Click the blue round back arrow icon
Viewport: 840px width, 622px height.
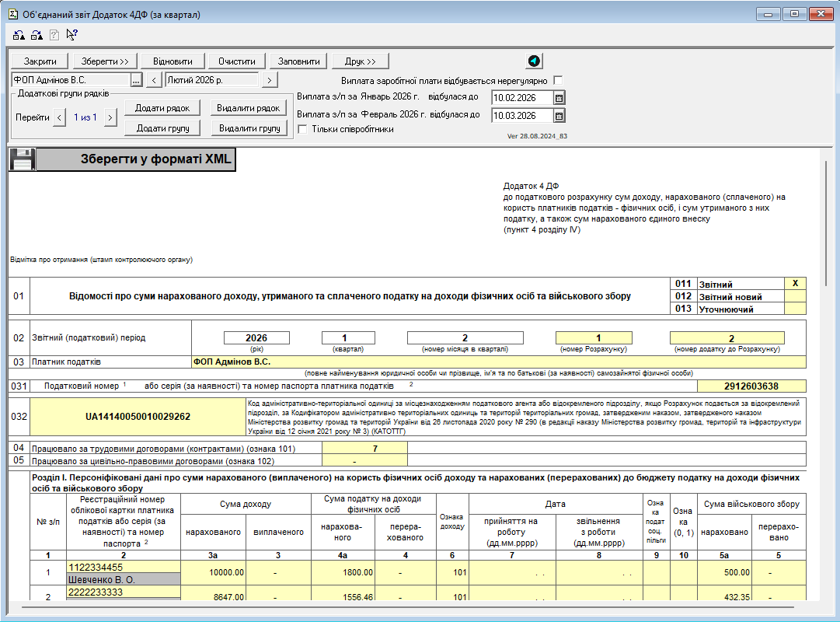click(534, 61)
